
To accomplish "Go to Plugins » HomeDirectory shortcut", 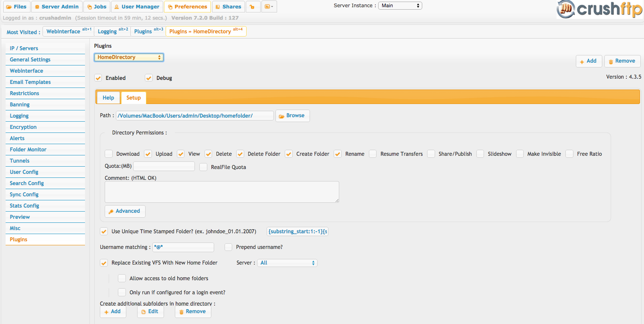I will tap(206, 31).
